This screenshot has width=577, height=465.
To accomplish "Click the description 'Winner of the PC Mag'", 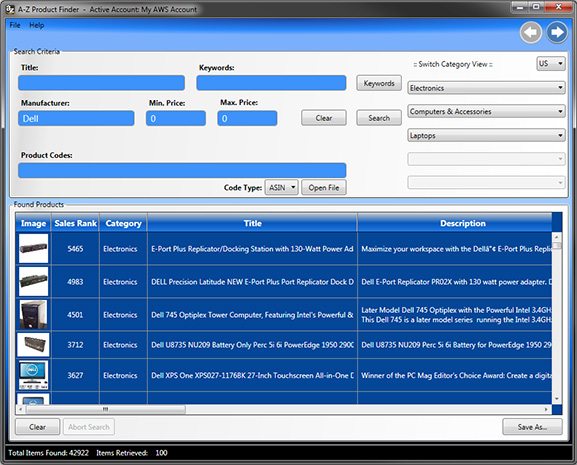I will point(456,375).
